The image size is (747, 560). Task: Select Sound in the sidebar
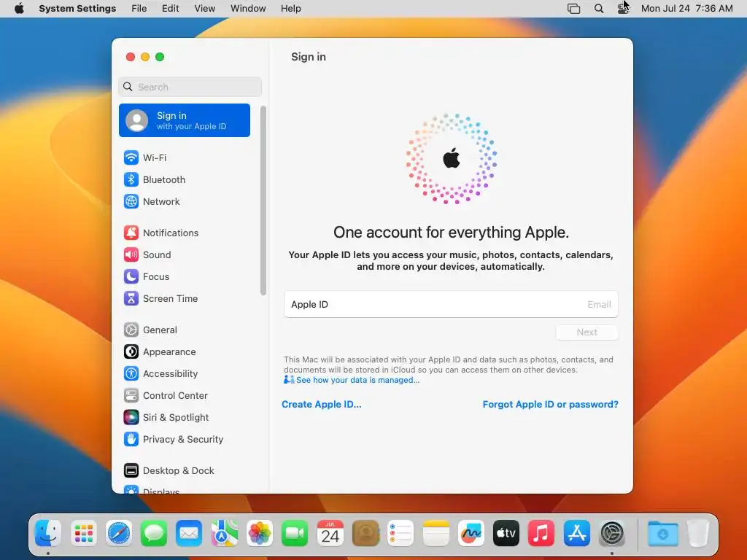184,254
